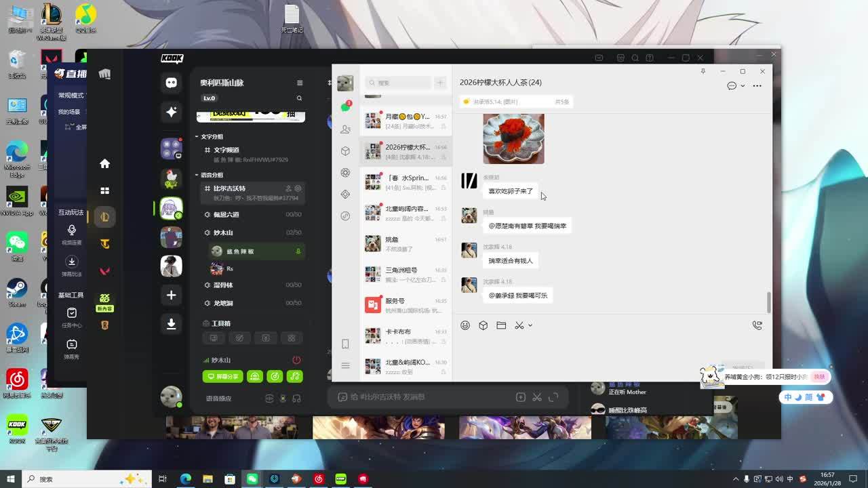868x488 pixels.
Task: Click WeChat search field
Action: tap(398, 83)
